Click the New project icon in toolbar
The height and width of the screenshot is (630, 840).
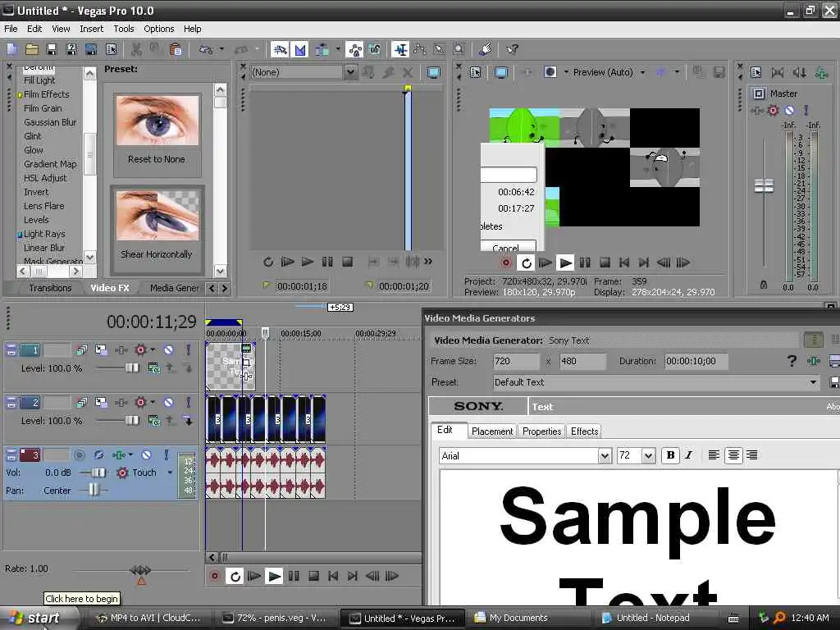coord(12,50)
